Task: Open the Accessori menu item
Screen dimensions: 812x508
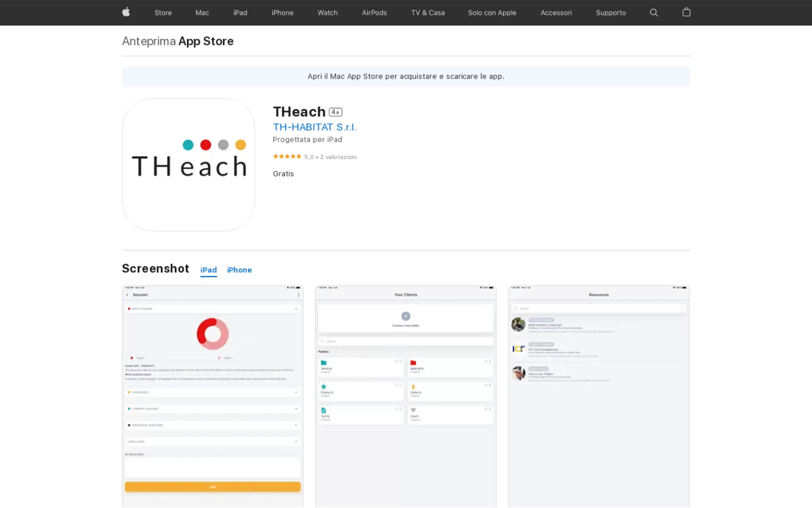Action: [x=556, y=13]
